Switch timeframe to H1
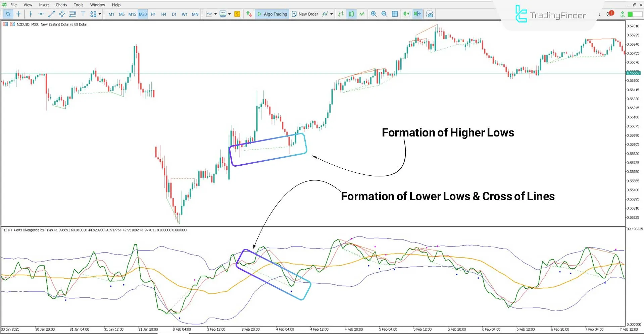This screenshot has width=644, height=334. [153, 14]
